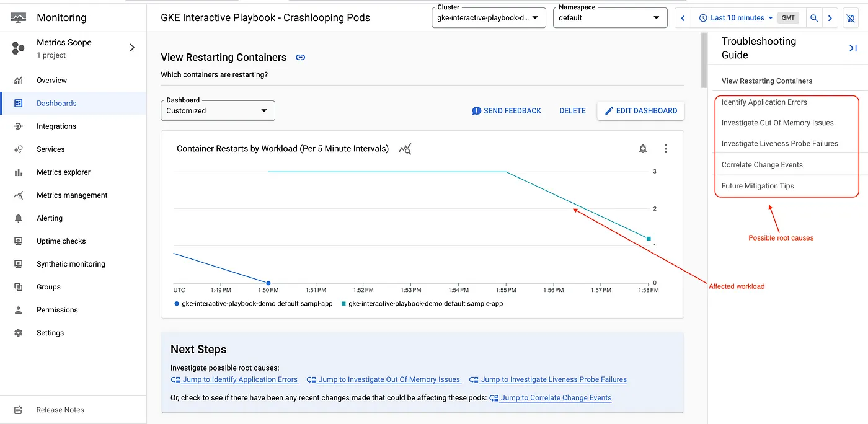Click the DELETE button

[x=572, y=111]
